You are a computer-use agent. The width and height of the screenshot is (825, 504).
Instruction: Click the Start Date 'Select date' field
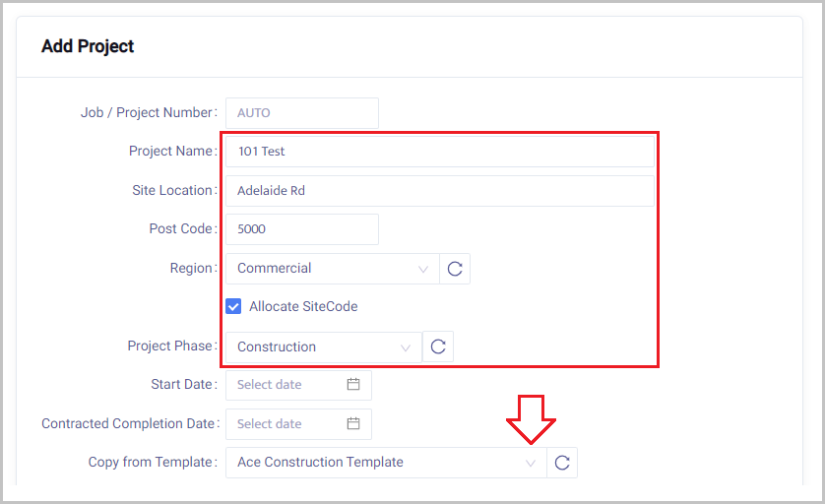[286, 384]
